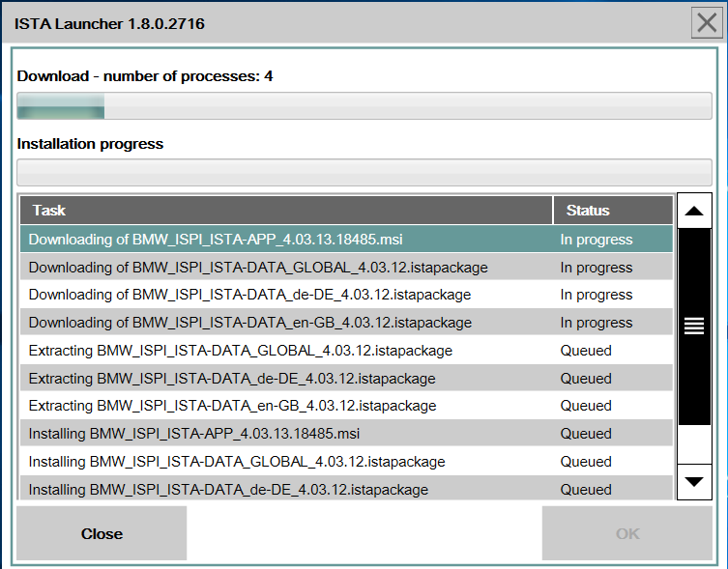The height and width of the screenshot is (569, 728).
Task: Close the ISTA Launcher window with X
Action: 707,23
